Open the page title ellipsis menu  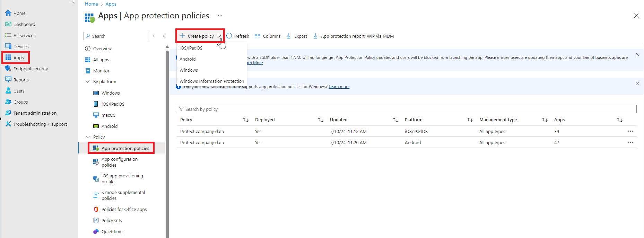tap(220, 16)
